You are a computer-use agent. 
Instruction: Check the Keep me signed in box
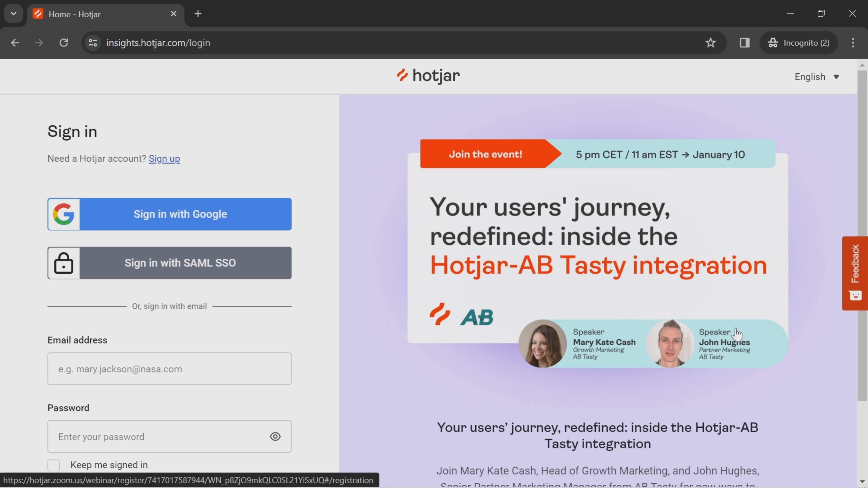coord(54,465)
